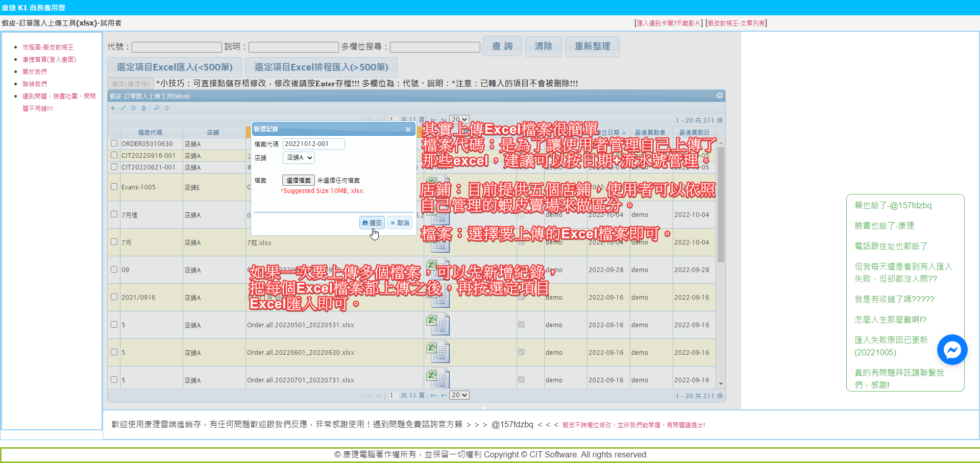Image resolution: width=980 pixels, height=463 pixels.
Task: Click the grid's vertical scrollbar
Action: [721, 204]
